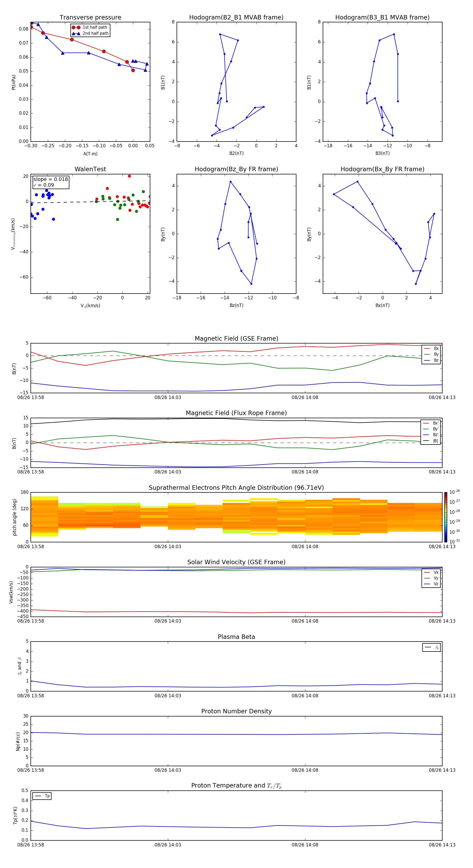Click the 'B3(nT)' x-axis label
The image size is (473, 868).
pyautogui.click(x=382, y=153)
